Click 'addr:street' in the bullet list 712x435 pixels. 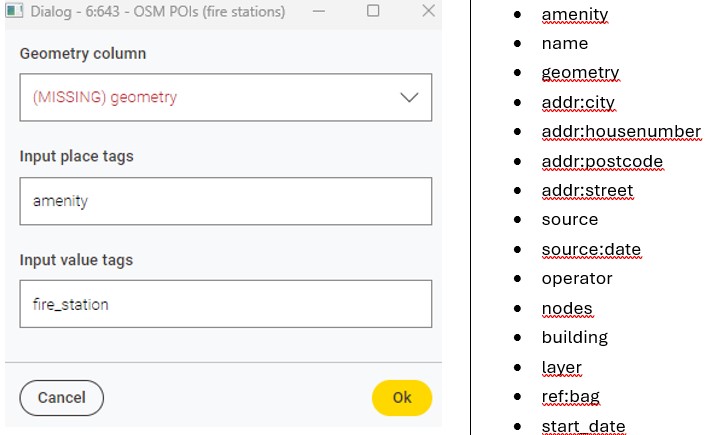click(x=587, y=190)
